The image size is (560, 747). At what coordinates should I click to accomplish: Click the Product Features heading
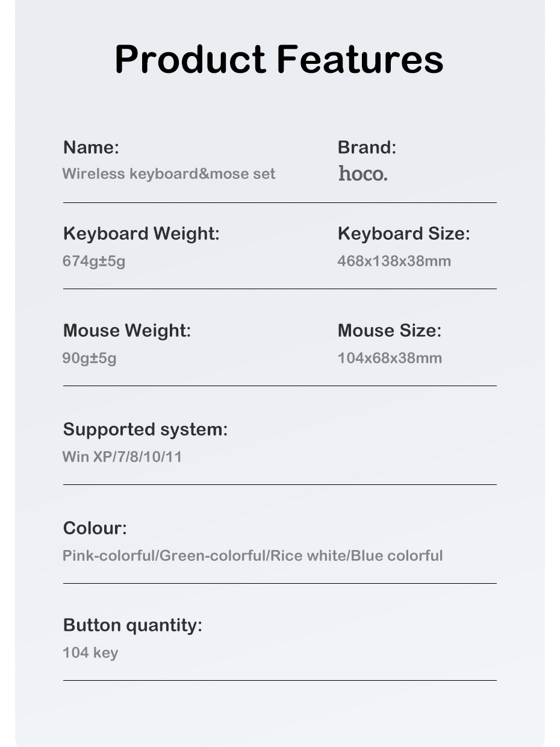pos(279,59)
